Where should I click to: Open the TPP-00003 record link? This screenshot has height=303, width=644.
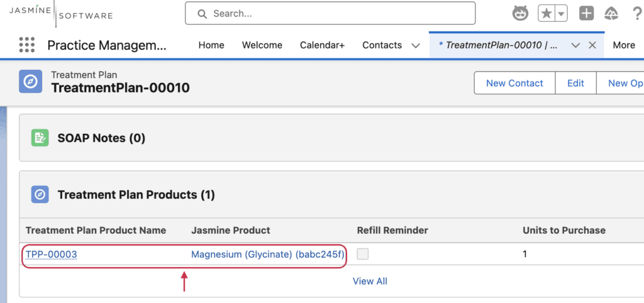52,255
